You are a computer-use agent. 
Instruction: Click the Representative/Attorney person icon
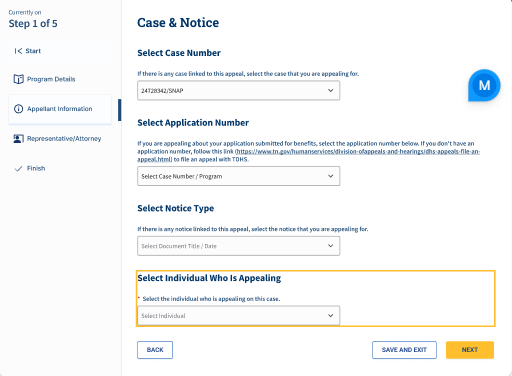click(18, 139)
